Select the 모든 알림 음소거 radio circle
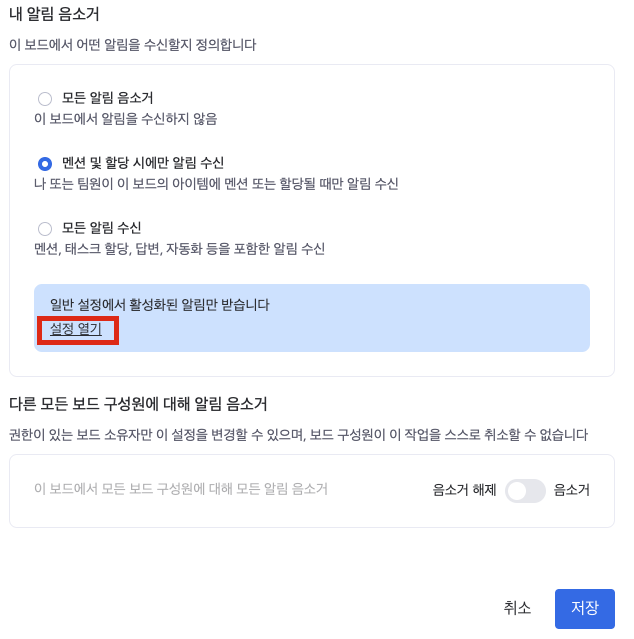 tap(45, 99)
